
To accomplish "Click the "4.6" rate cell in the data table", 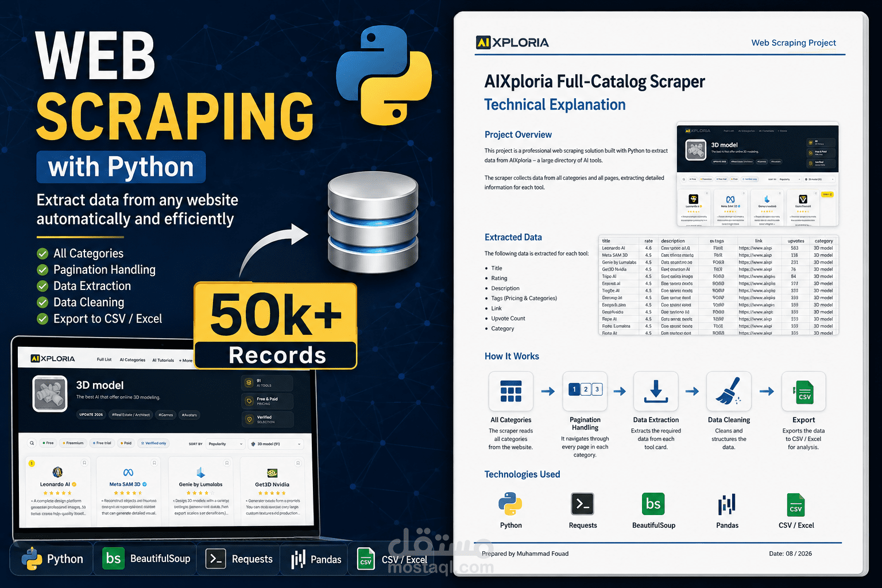I will pyautogui.click(x=648, y=248).
